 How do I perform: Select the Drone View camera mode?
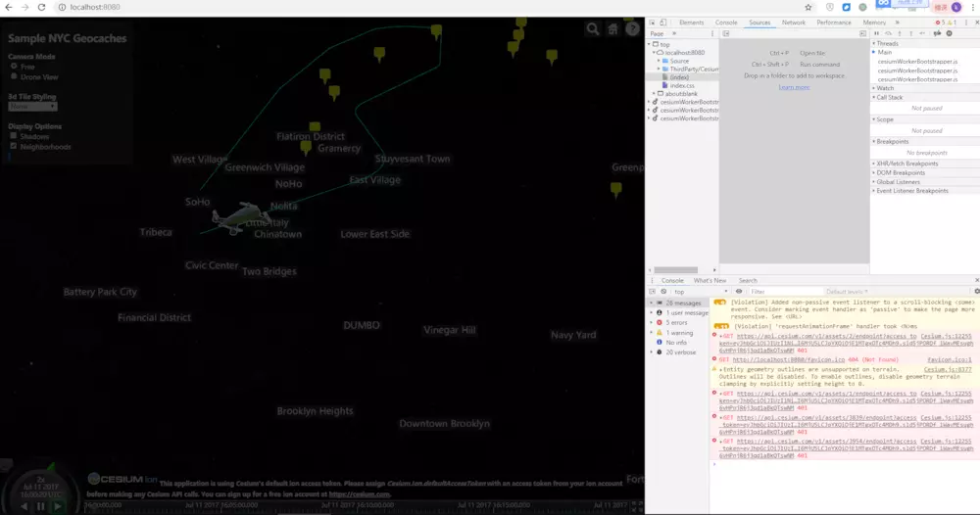(14, 76)
